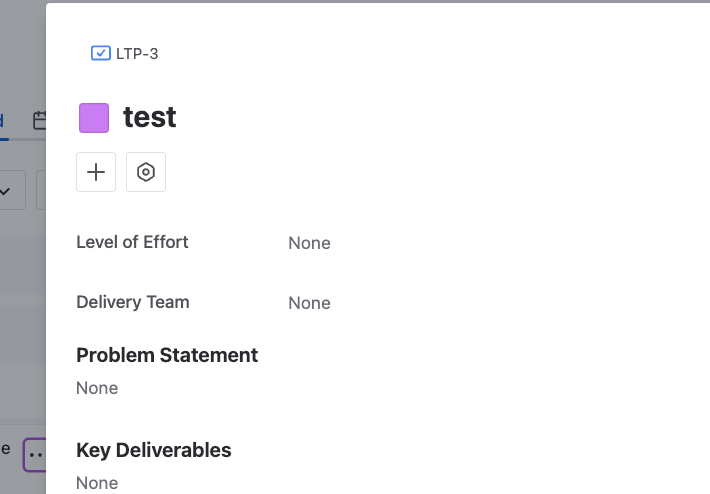The width and height of the screenshot is (710, 494).
Task: Click the Key Deliverables heading
Action: point(154,450)
